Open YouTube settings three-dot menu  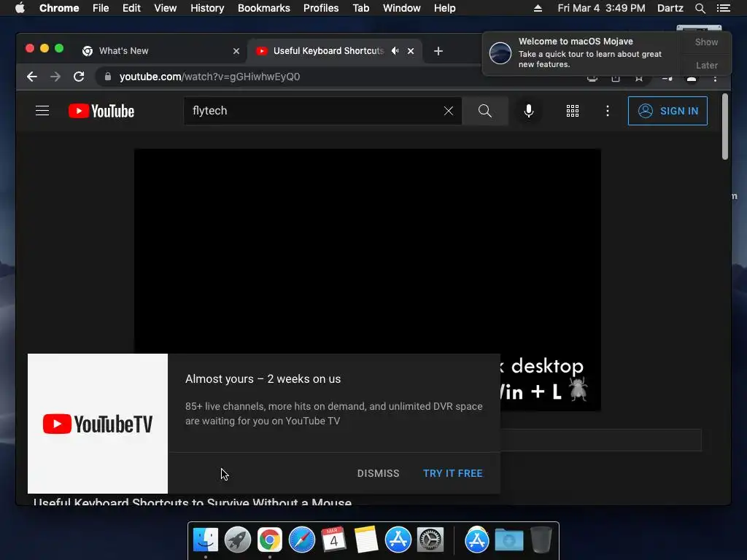pos(608,111)
